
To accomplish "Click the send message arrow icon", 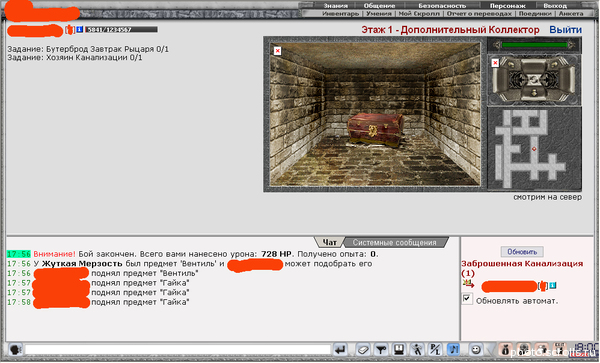I will coord(340,350).
